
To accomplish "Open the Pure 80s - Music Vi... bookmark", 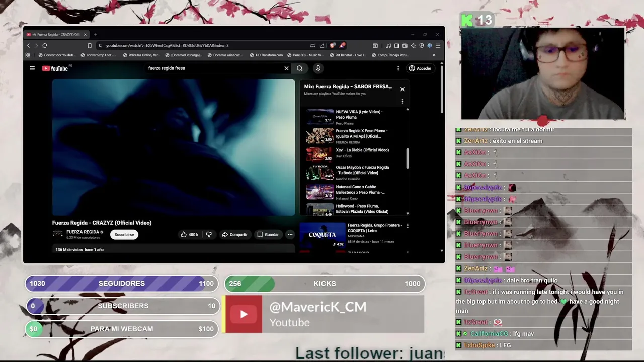I will (x=305, y=55).
